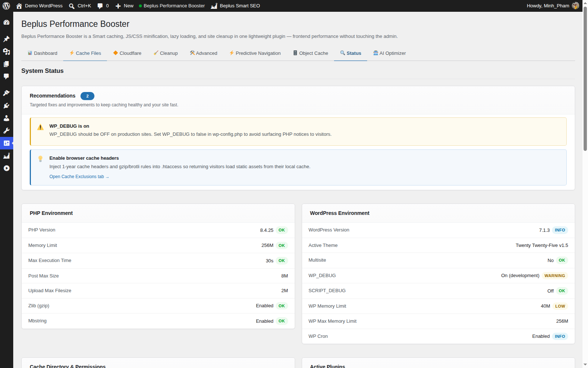
Task: Open the WordPress logo menu
Action: pyautogui.click(x=6, y=6)
